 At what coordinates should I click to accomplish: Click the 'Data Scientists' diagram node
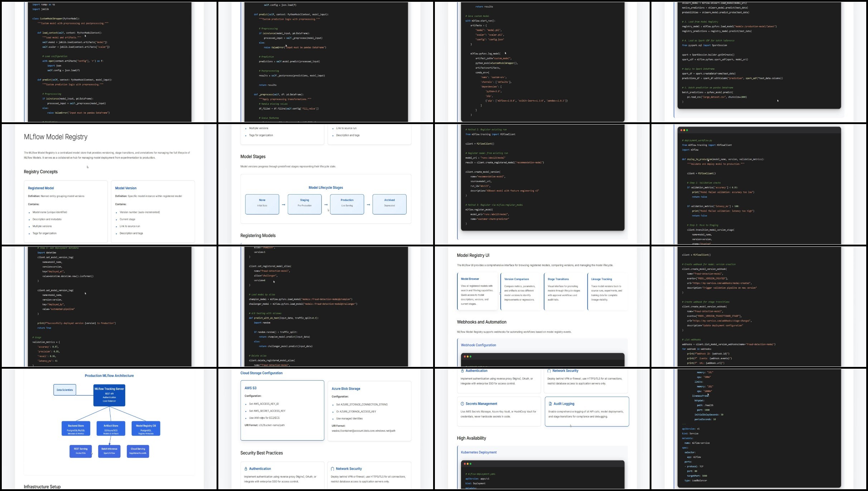[x=65, y=390]
